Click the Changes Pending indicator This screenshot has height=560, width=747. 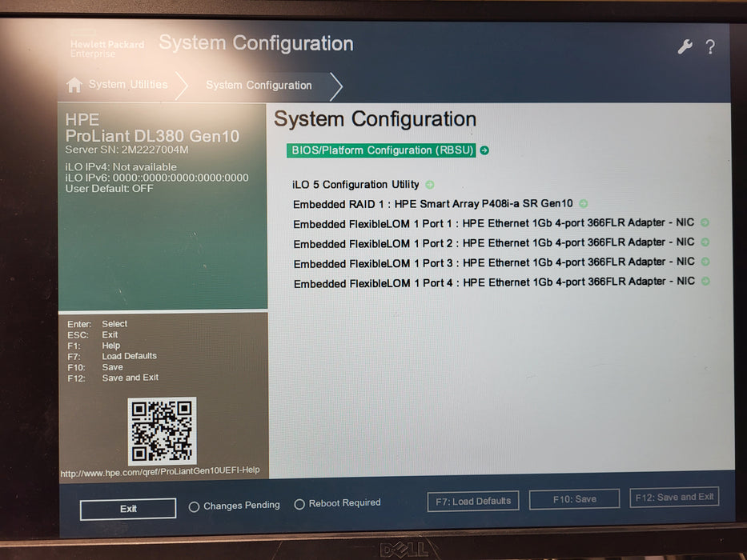(x=235, y=506)
